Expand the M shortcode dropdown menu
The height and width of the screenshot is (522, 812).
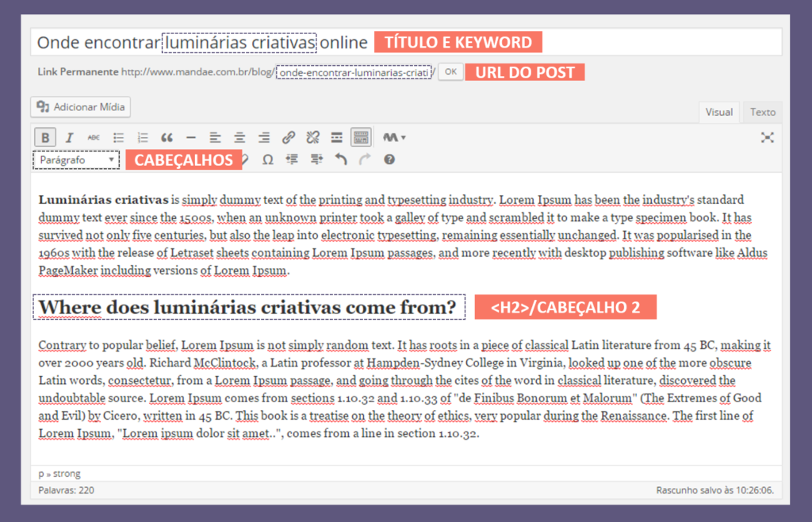(394, 136)
